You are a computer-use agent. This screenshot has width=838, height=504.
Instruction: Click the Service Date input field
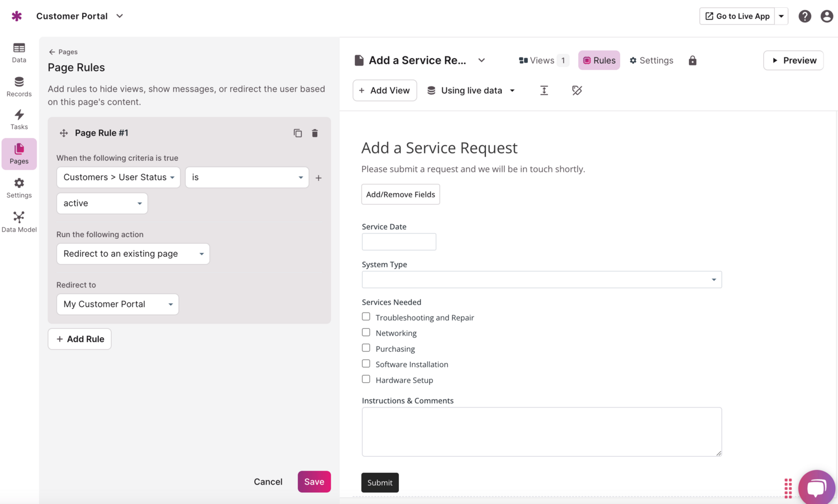399,242
